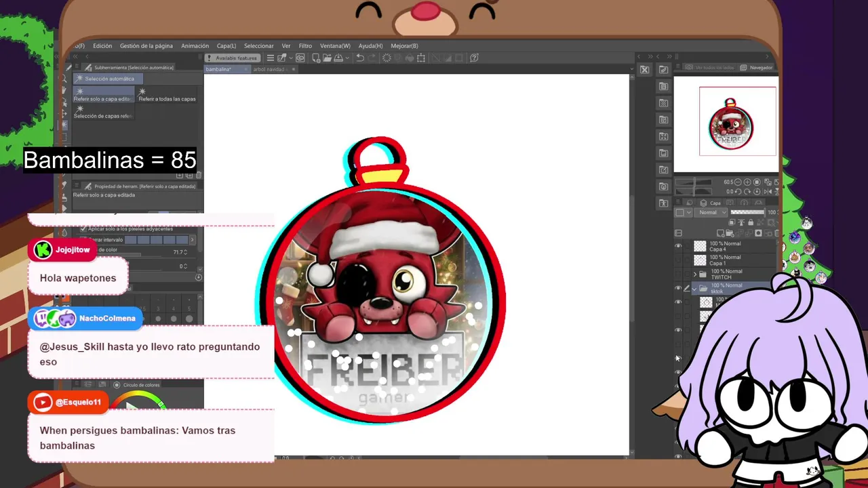Click rotate right icon in Navigator

point(747,192)
